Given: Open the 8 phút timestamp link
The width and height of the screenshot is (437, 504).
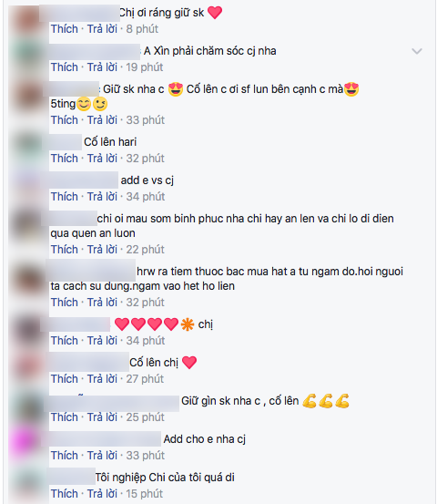Looking at the screenshot, I should (142, 29).
